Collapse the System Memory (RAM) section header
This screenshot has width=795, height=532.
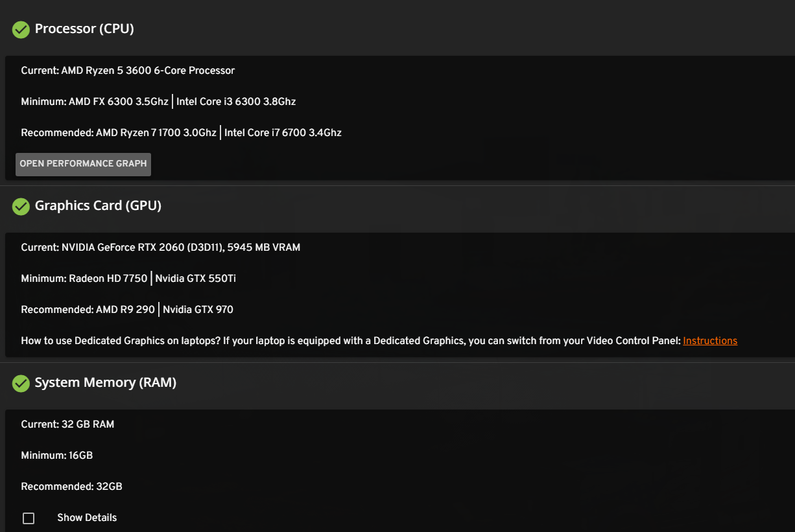(x=397, y=383)
